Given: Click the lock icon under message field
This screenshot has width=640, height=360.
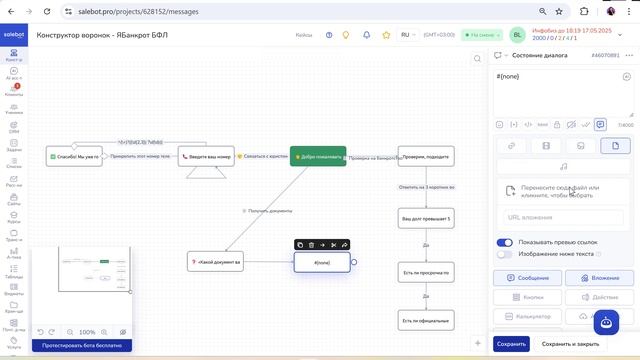Looking at the screenshot, I should [557, 125].
